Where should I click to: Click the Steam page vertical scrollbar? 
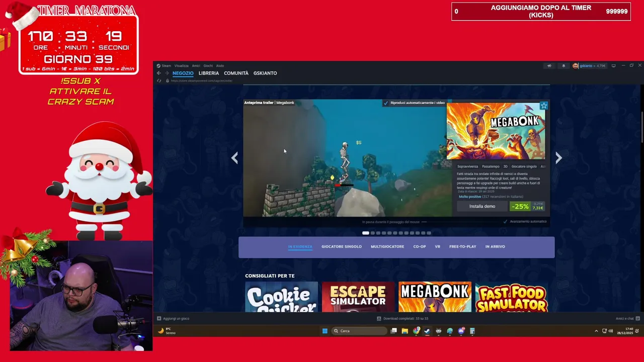(642, 128)
